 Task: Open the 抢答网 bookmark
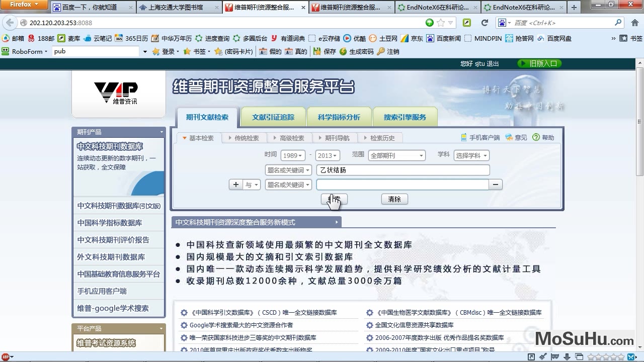click(x=519, y=38)
